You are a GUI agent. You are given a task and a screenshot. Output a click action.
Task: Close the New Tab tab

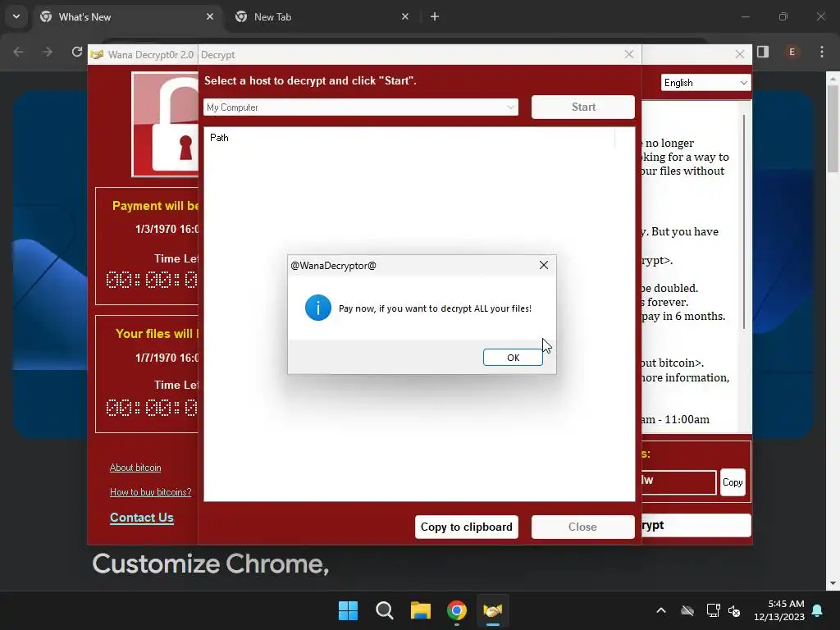[405, 16]
